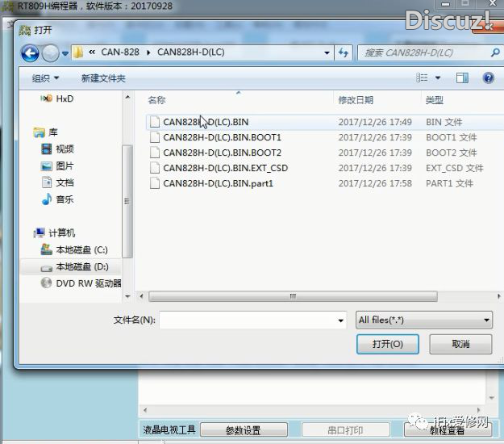This screenshot has height=444, width=504.
Task: Click 教程查看 button in RT809H window
Action: [448, 429]
